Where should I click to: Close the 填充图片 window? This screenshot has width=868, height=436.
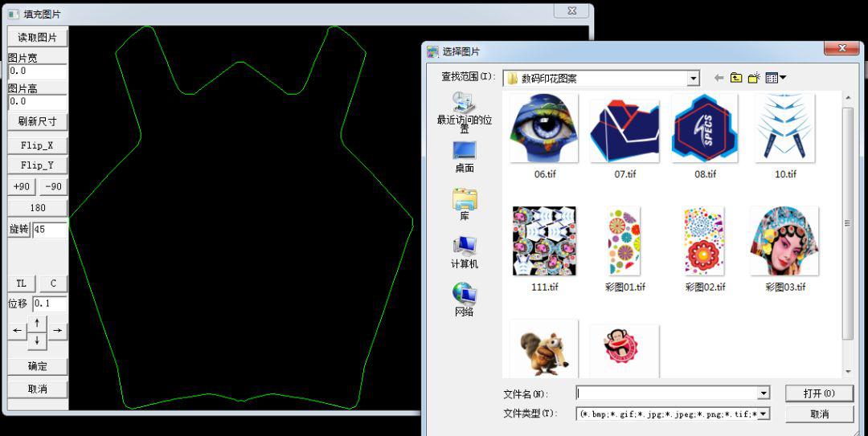(x=572, y=10)
